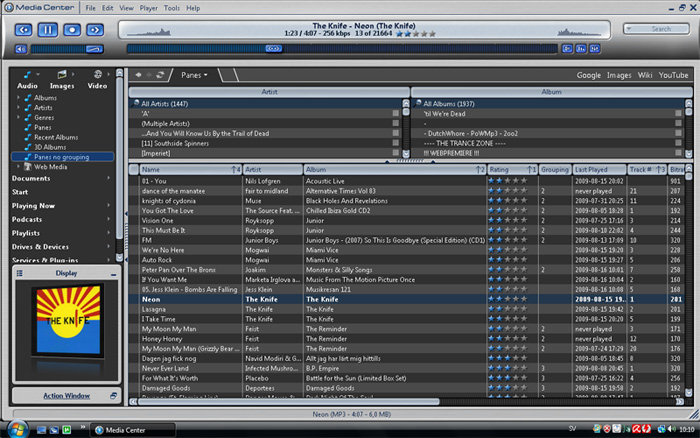The width and height of the screenshot is (700, 438).
Task: Open the File menu
Action: pos(90,8)
